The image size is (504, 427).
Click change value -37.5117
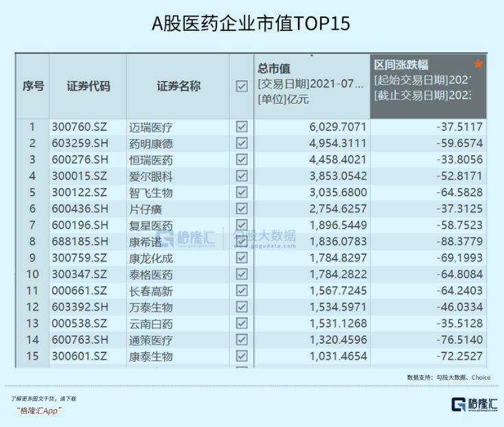459,127
